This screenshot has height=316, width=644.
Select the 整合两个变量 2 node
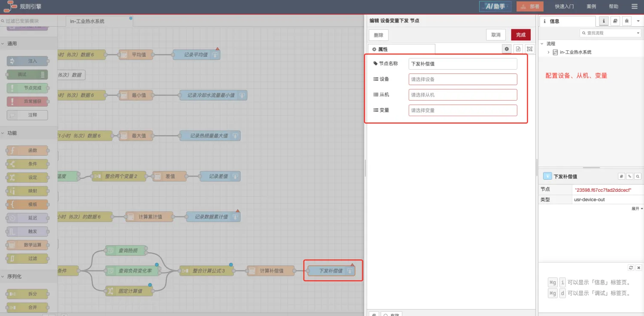click(119, 176)
